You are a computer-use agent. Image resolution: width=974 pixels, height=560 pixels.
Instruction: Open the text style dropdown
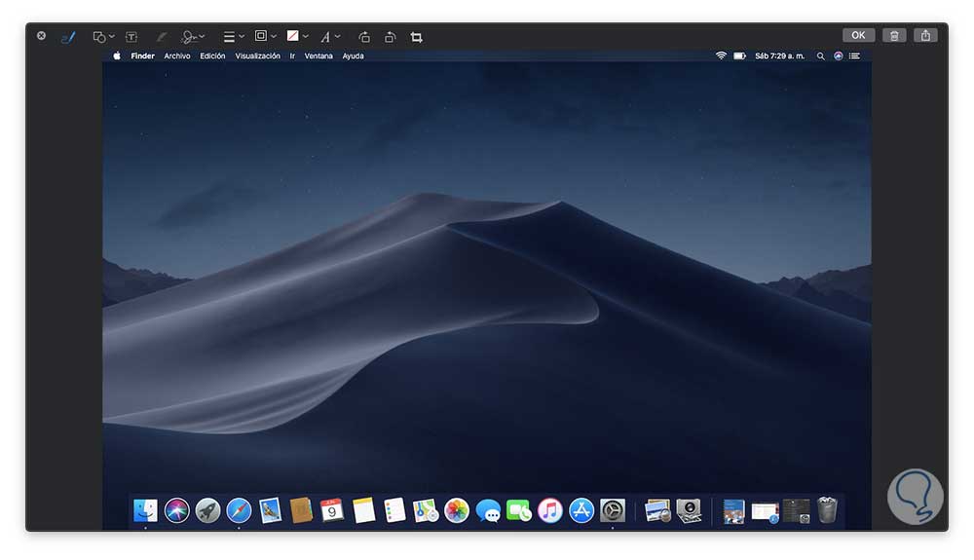pos(330,37)
